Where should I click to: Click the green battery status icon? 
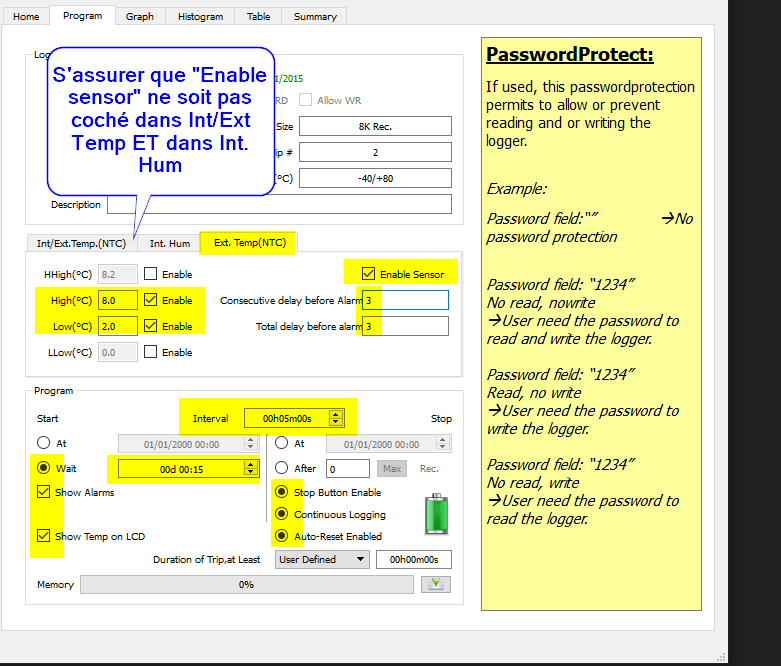pyautogui.click(x=436, y=514)
